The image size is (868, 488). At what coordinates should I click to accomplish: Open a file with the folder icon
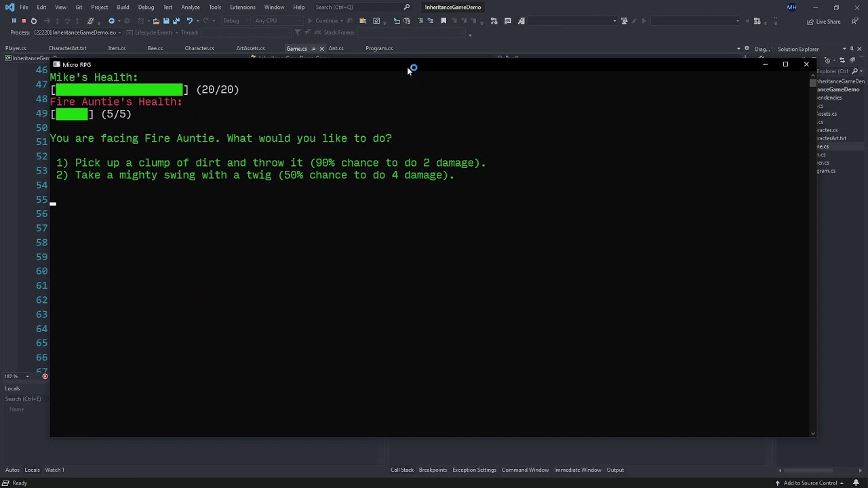click(x=156, y=21)
